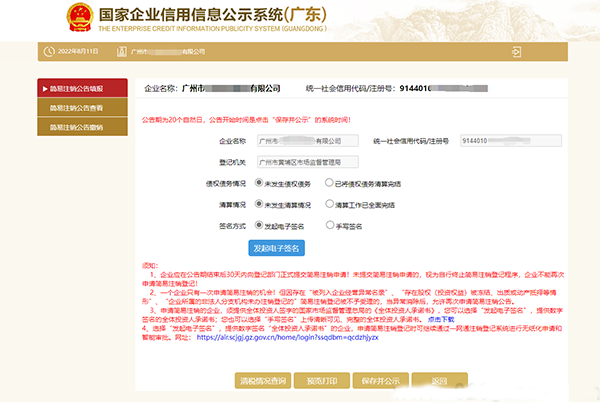
Task: Click the clock icon beside 2022年8月11日
Action: [49, 52]
